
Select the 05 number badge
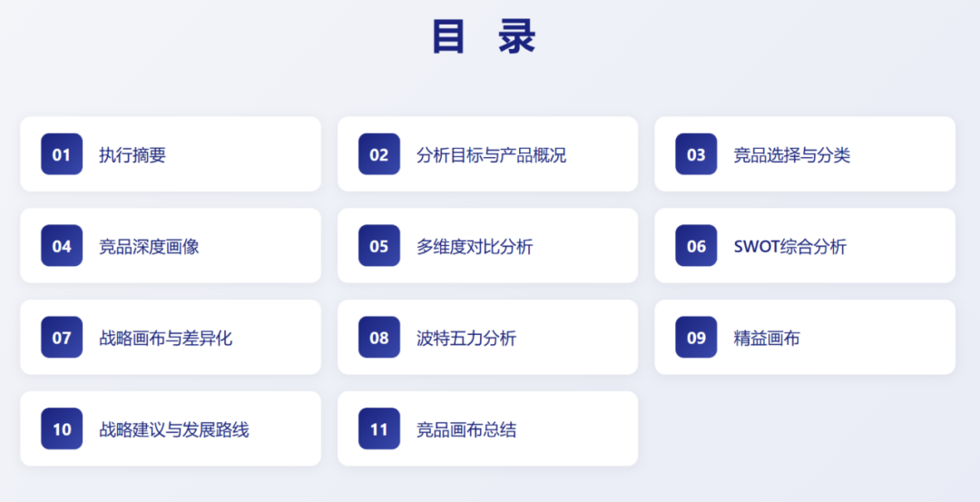[378, 246]
